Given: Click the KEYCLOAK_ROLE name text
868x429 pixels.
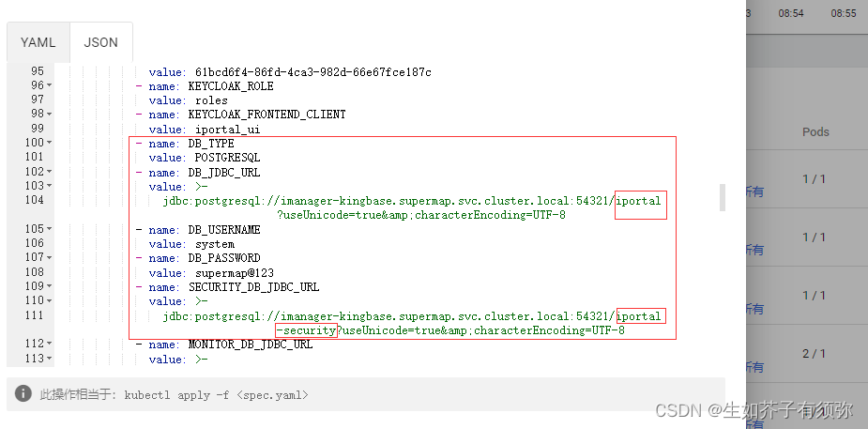Looking at the screenshot, I should click(231, 86).
